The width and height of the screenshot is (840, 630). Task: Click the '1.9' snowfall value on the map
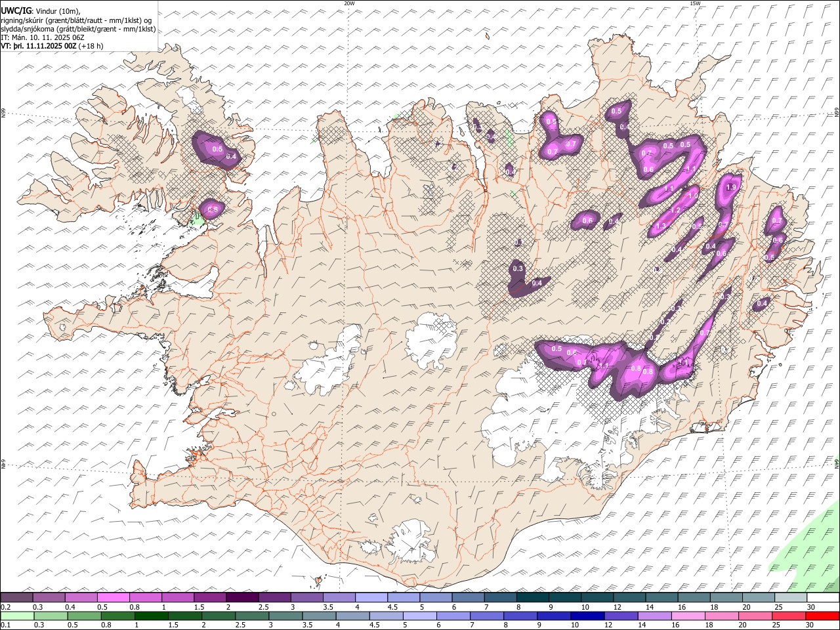(732, 187)
